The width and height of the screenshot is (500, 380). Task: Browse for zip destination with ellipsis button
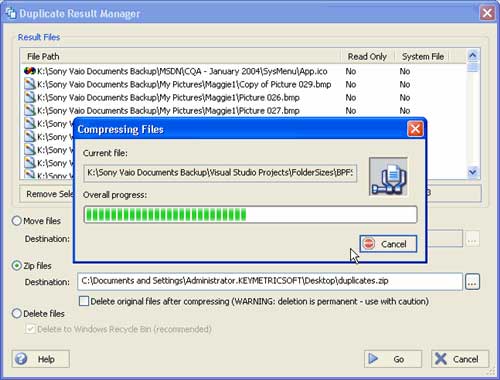click(472, 282)
